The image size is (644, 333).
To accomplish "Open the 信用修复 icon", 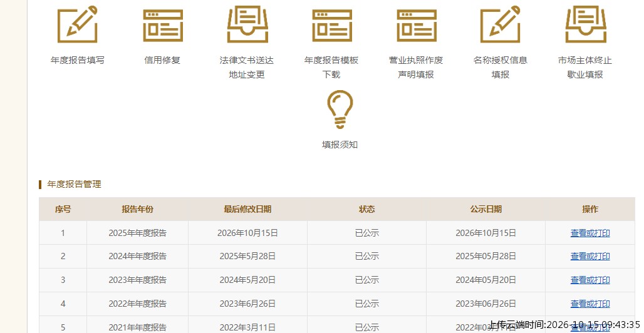I will [163, 26].
